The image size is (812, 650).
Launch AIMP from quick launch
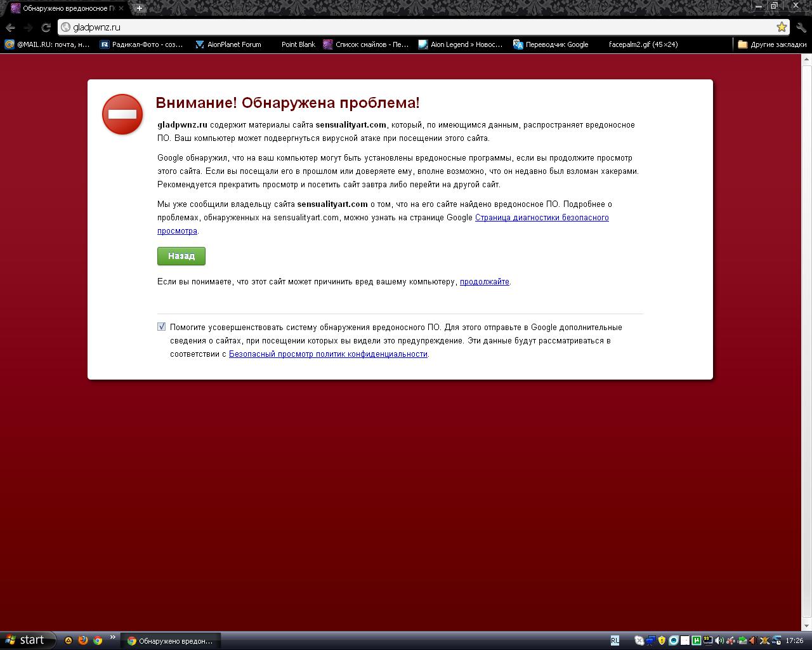coord(69,640)
